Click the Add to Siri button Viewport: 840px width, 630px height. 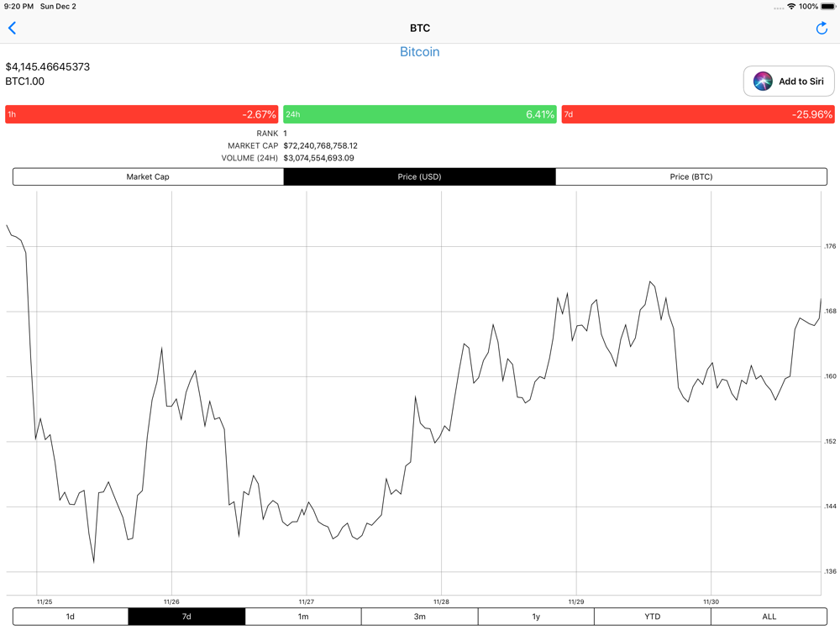point(789,81)
